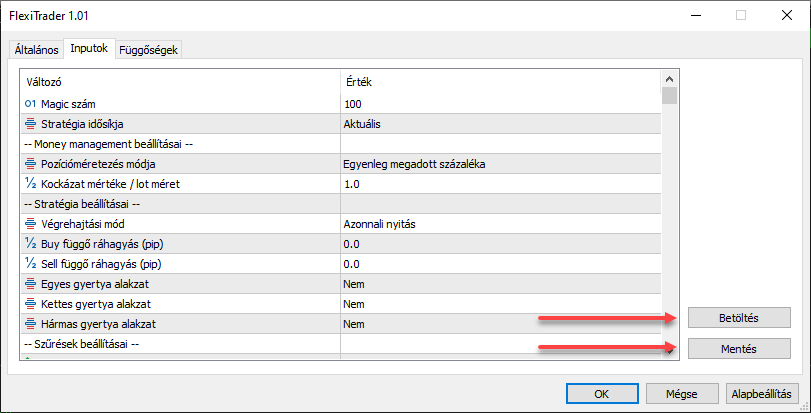
Task: Edit the Sell függő ráhagyás value 0.0
Action: pyautogui.click(x=500, y=264)
